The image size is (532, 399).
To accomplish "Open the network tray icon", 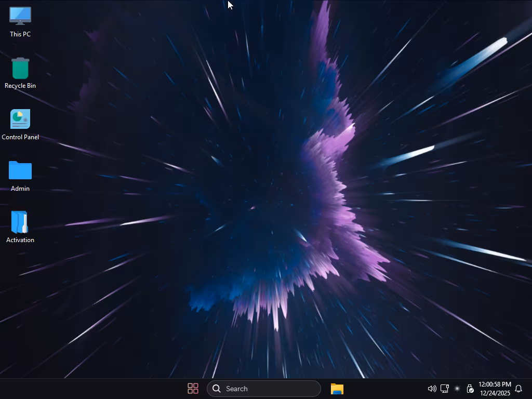I will pos(445,389).
